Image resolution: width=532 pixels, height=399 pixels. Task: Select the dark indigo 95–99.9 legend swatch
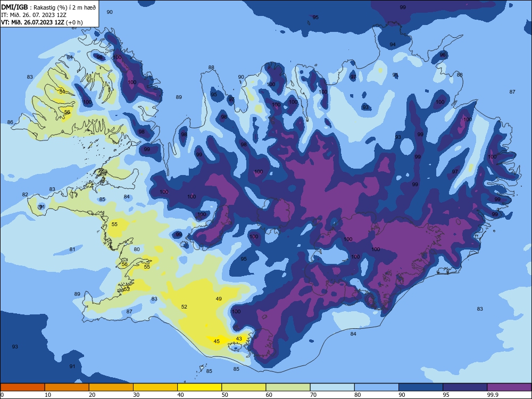tap(465, 387)
